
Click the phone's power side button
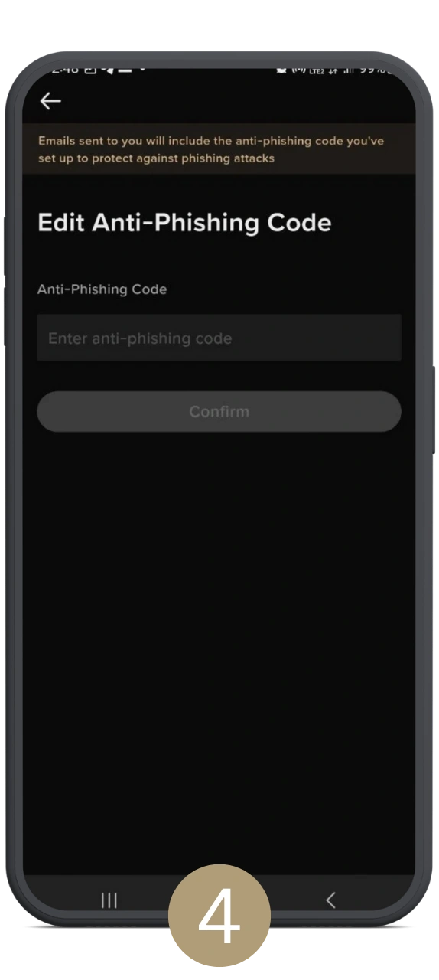coord(434,410)
